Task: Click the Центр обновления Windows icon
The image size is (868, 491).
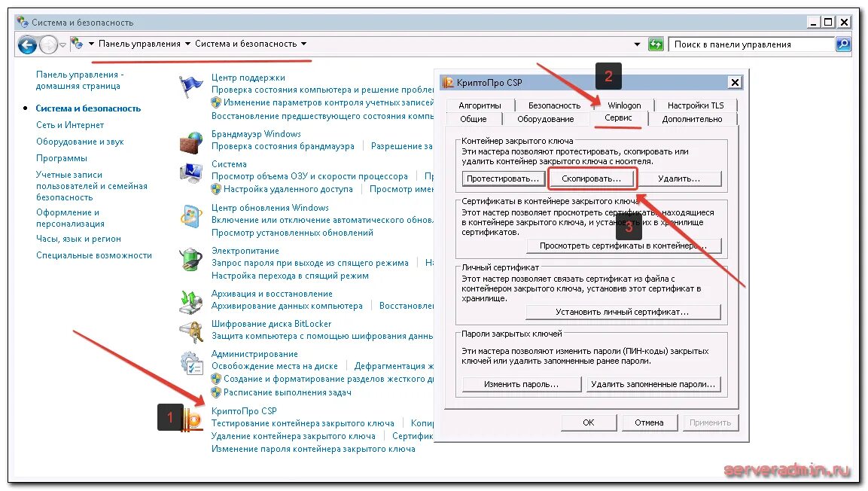Action: pyautogui.click(x=191, y=216)
